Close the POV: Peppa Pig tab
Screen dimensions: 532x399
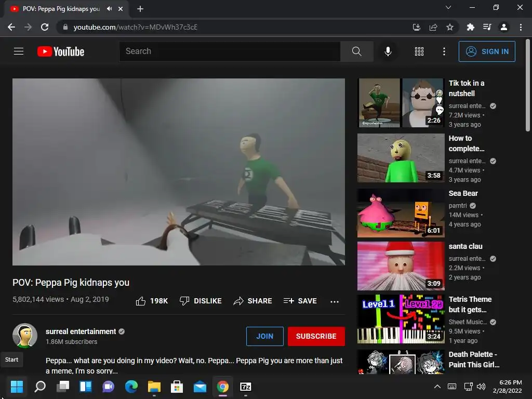click(121, 9)
